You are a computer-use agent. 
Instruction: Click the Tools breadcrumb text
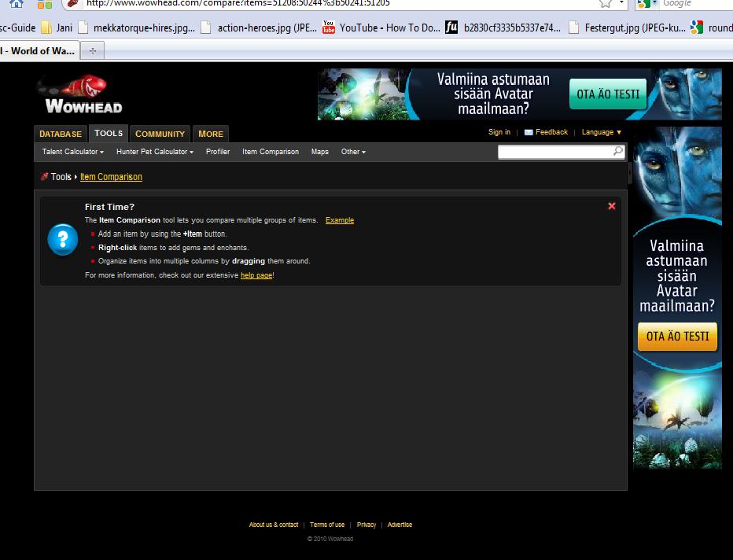(61, 177)
